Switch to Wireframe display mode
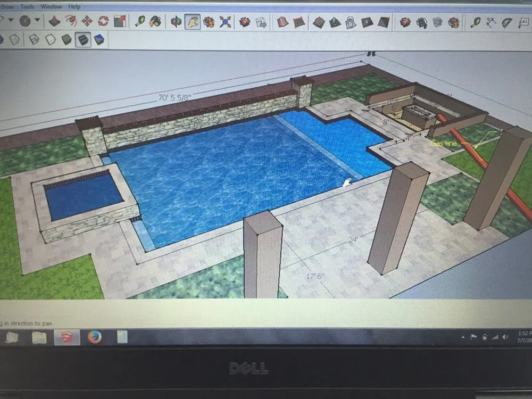This screenshot has height=399, width=532. point(34,39)
